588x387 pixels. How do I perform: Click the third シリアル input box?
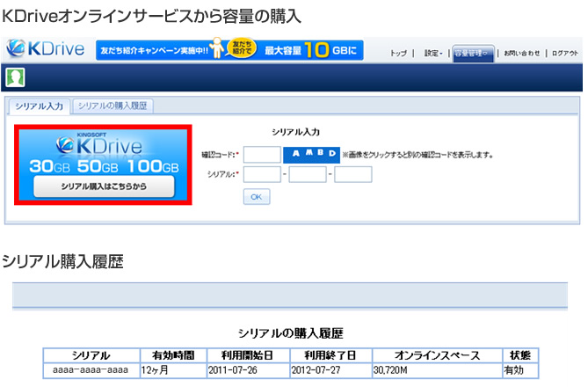click(353, 174)
